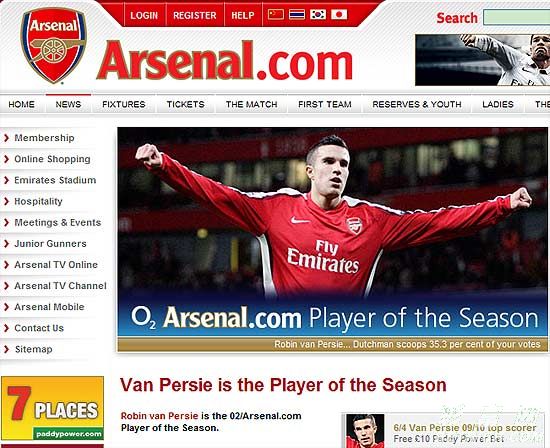Select the Thai flag language icon

pyautogui.click(x=297, y=14)
